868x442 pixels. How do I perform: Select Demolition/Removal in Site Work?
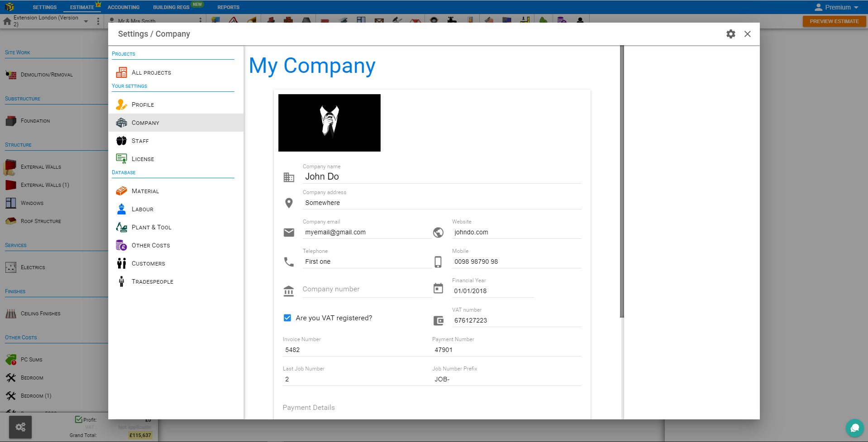pyautogui.click(x=47, y=75)
